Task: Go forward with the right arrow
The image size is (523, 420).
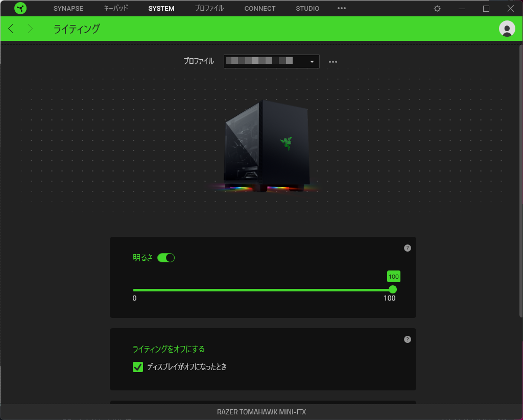Action: coord(30,29)
